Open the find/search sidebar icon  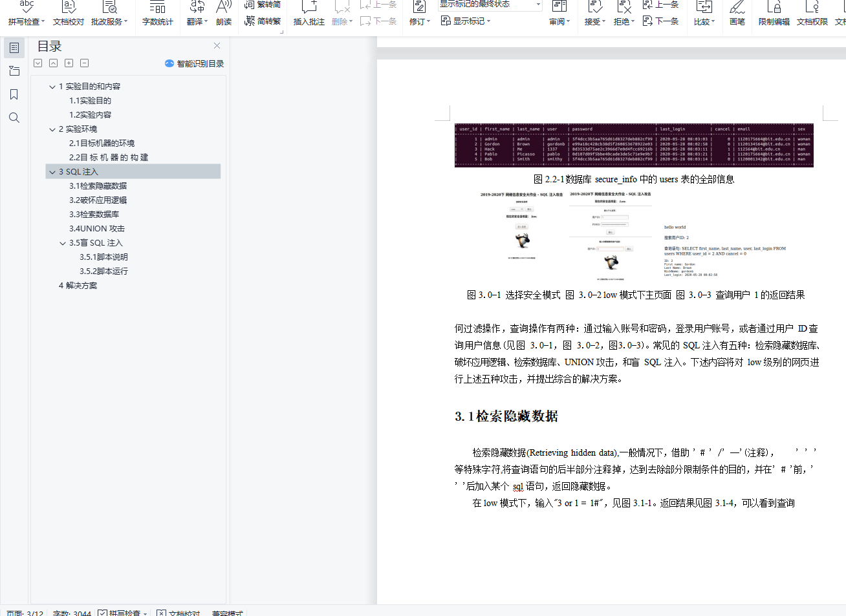(x=14, y=118)
